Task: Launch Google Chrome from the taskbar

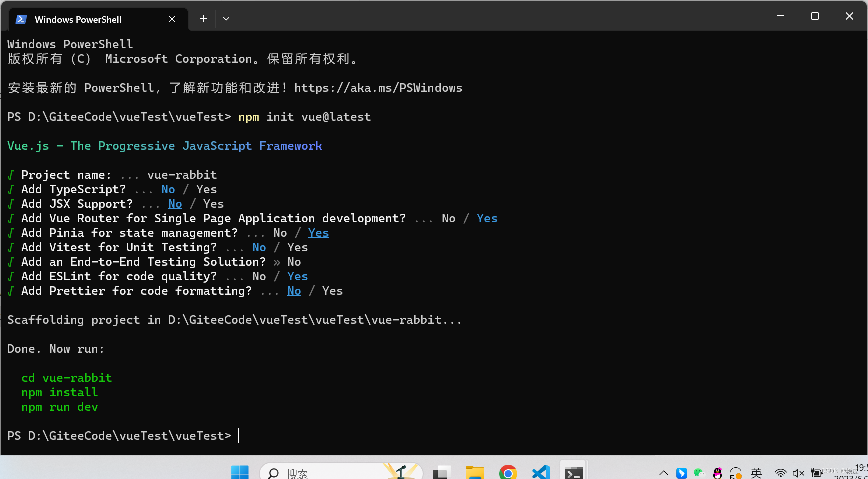Action: point(508,473)
